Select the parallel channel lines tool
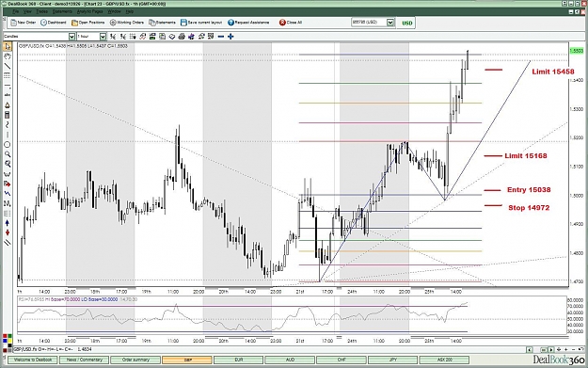Image resolution: width=588 pixels, height=368 pixels. [8, 243]
